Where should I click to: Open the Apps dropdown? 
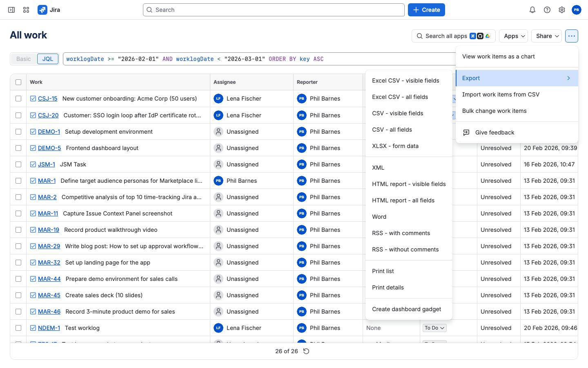pyautogui.click(x=514, y=36)
